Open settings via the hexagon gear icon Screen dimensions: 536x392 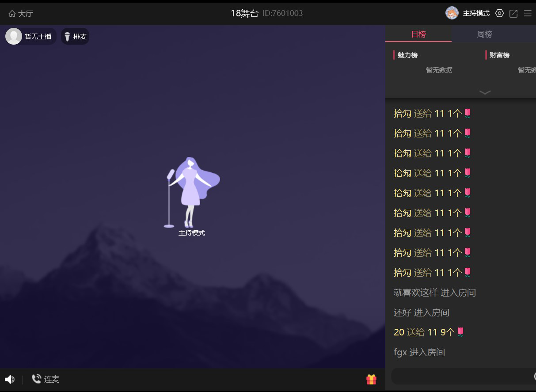[x=499, y=13]
